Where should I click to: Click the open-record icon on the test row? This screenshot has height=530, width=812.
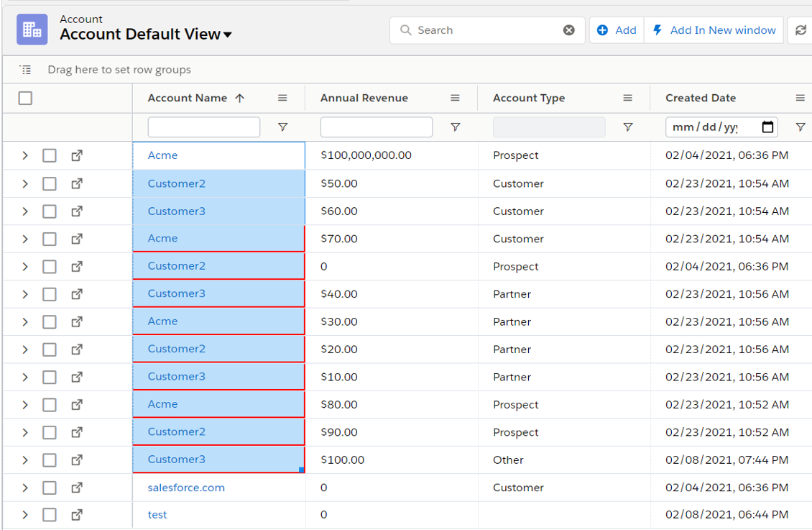click(x=77, y=515)
